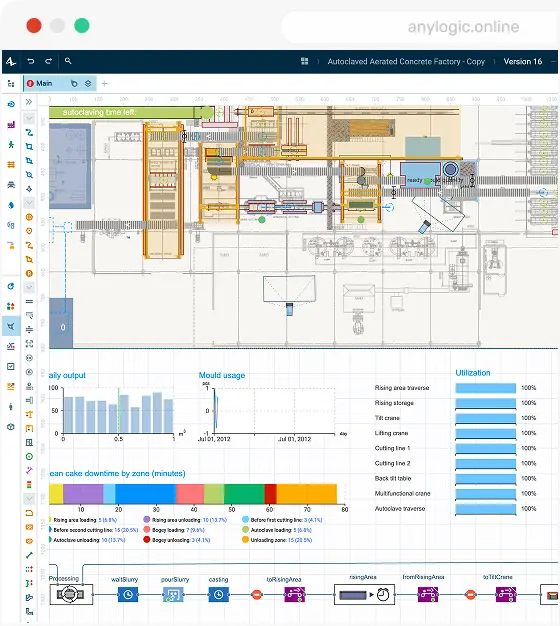Select the highlighted Space Markup palette
Viewport: 560px width, 626px height.
pyautogui.click(x=11, y=326)
